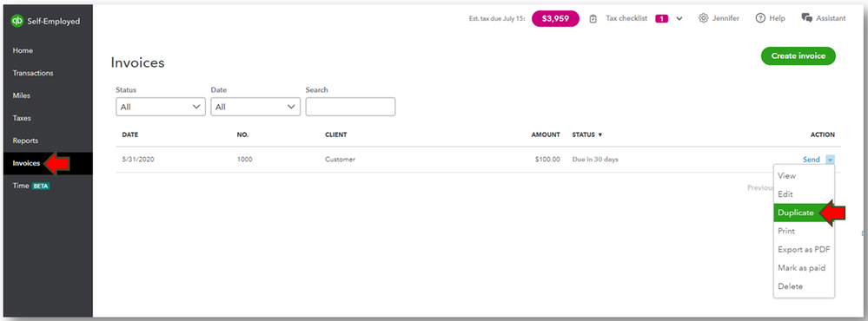Open Transactions in sidebar
This screenshot has height=321, width=868.
[33, 73]
